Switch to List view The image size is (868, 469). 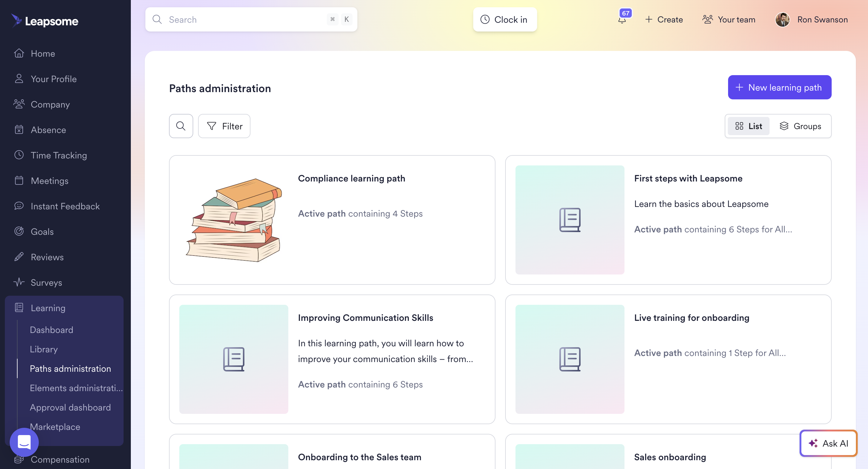tap(748, 126)
